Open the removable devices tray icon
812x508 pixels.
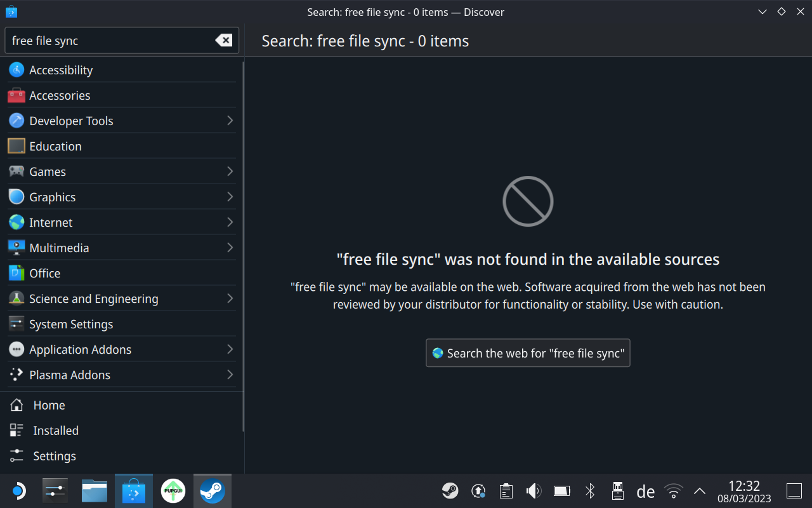coord(617,491)
